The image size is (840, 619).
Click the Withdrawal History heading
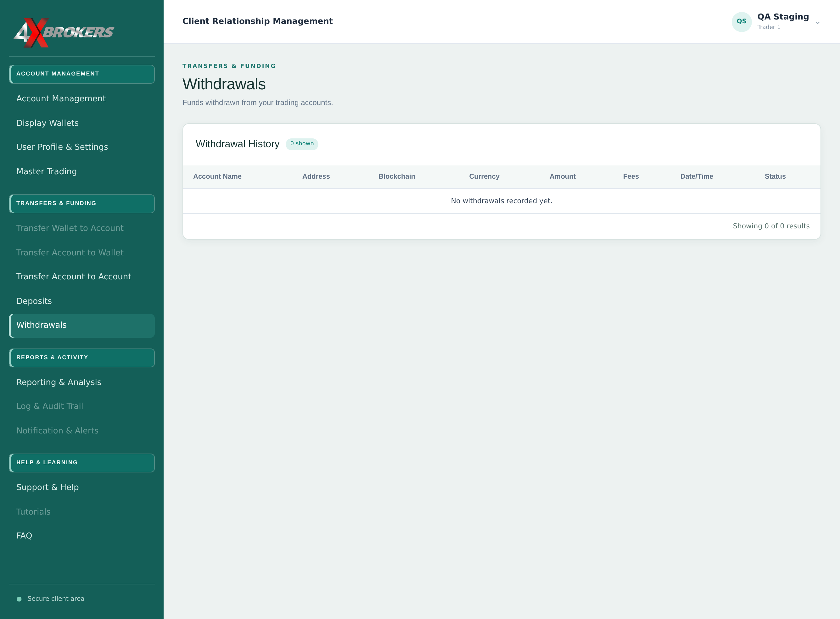[x=238, y=144]
